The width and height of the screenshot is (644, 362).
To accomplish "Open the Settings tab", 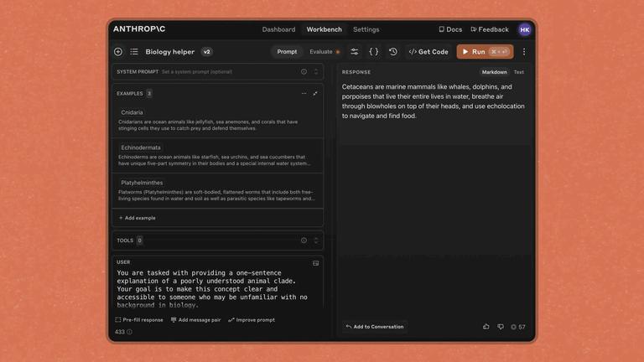I will pyautogui.click(x=366, y=29).
